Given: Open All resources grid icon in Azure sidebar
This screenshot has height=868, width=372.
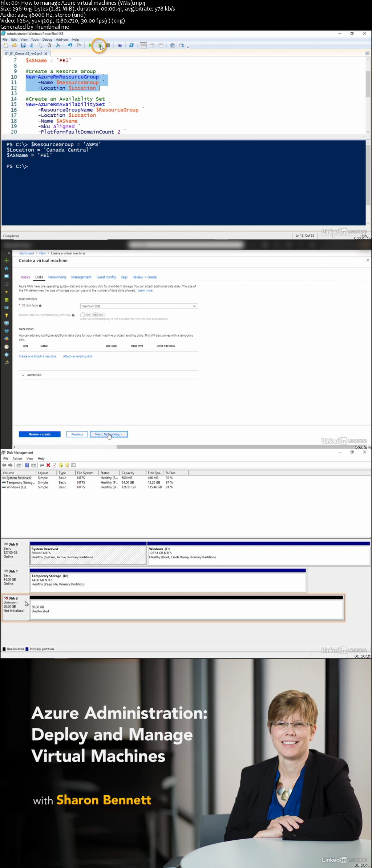Looking at the screenshot, I should [6, 300].
